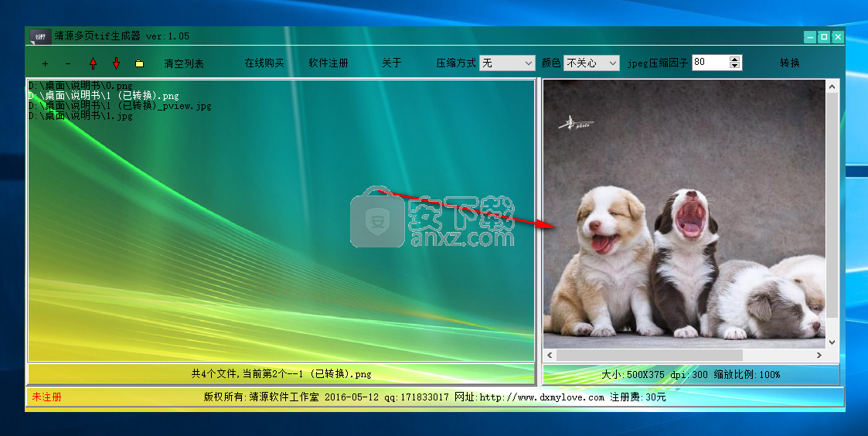Select file D:\桌面\说明书\0.png
This screenshot has width=868, height=436.
(81, 86)
